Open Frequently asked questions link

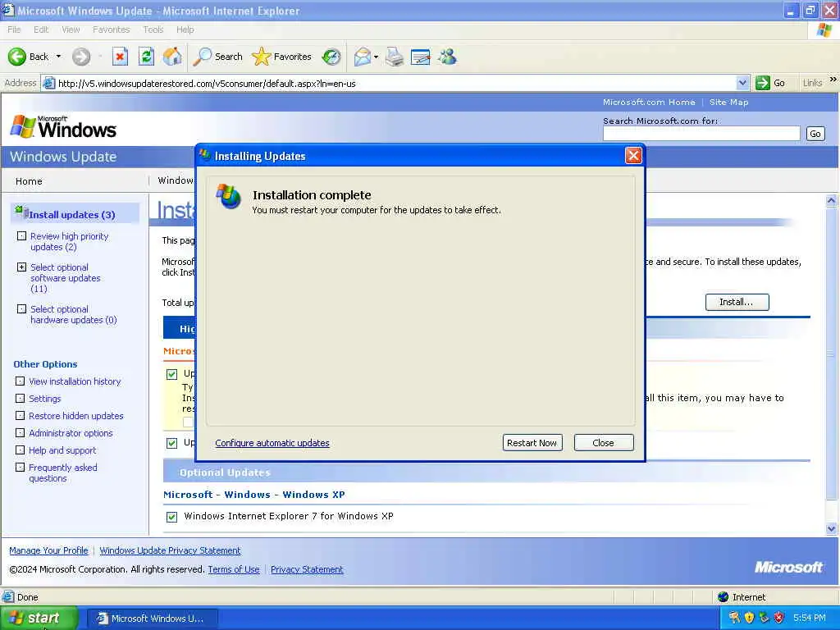coord(62,472)
